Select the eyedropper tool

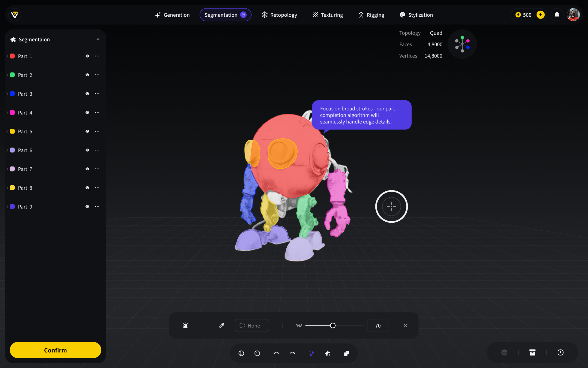pyautogui.click(x=222, y=325)
